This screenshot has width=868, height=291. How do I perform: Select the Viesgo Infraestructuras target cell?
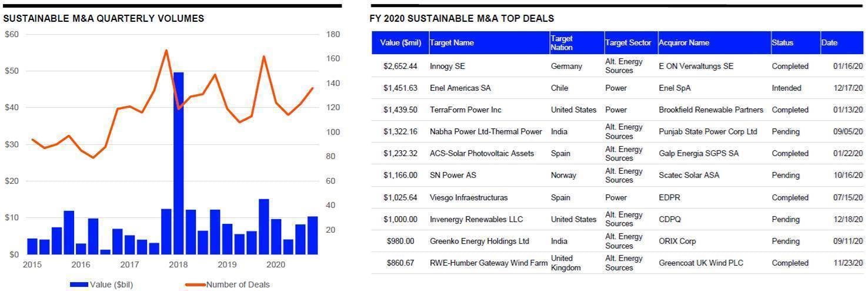pyautogui.click(x=468, y=197)
